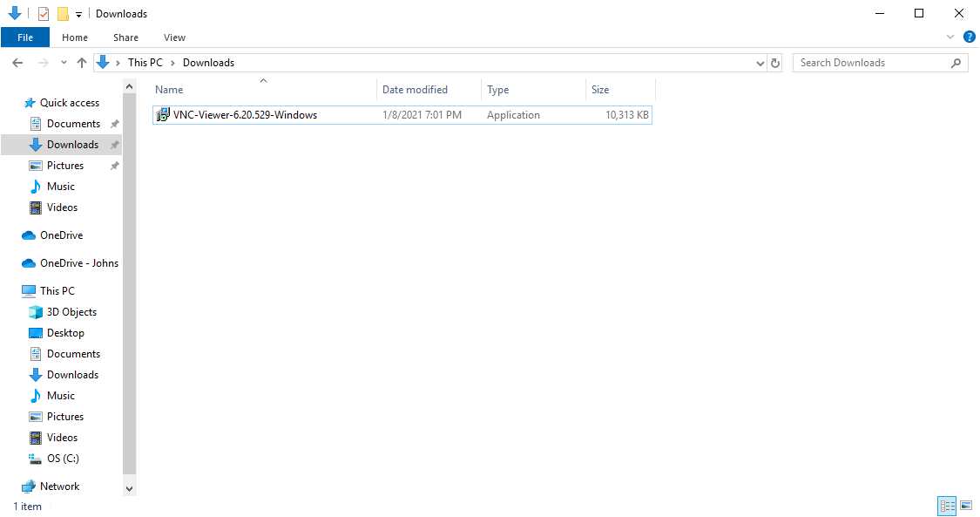980x517 pixels.
Task: Click the "1 item" status bar text
Action: pos(28,507)
